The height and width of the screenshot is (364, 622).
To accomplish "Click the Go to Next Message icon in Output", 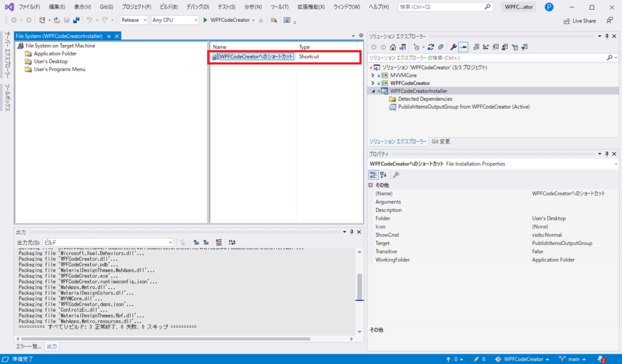I will point(206,243).
